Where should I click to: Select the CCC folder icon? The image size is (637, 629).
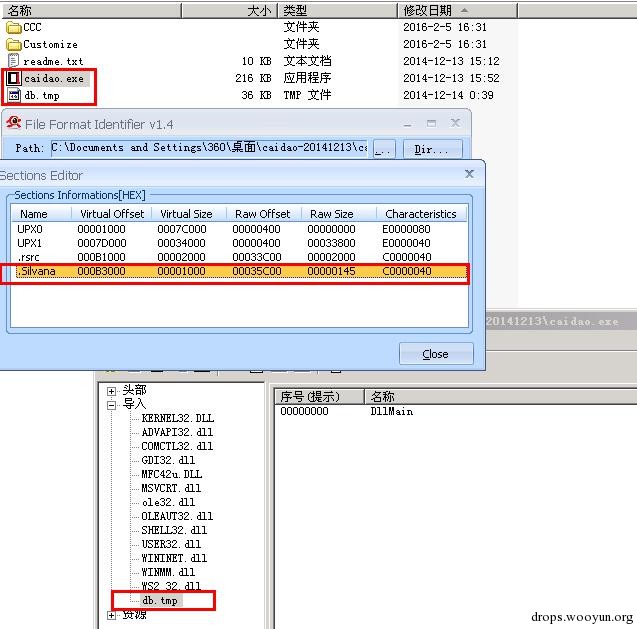click(x=14, y=28)
